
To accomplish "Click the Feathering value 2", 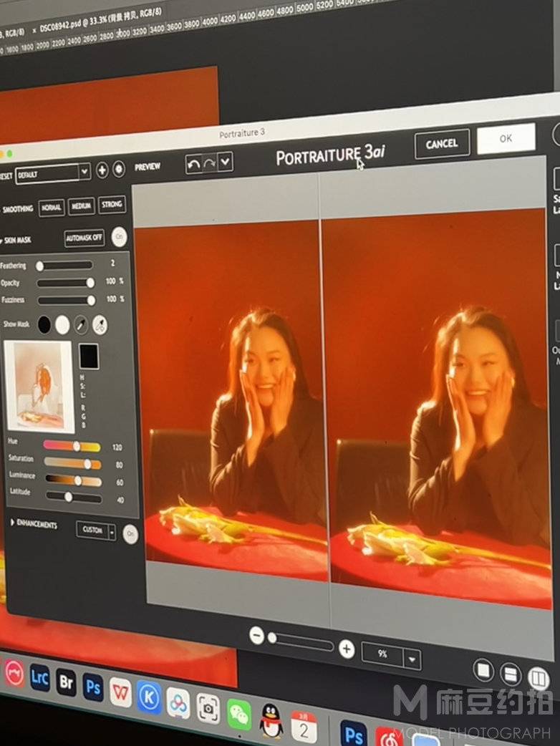I will tap(112, 263).
